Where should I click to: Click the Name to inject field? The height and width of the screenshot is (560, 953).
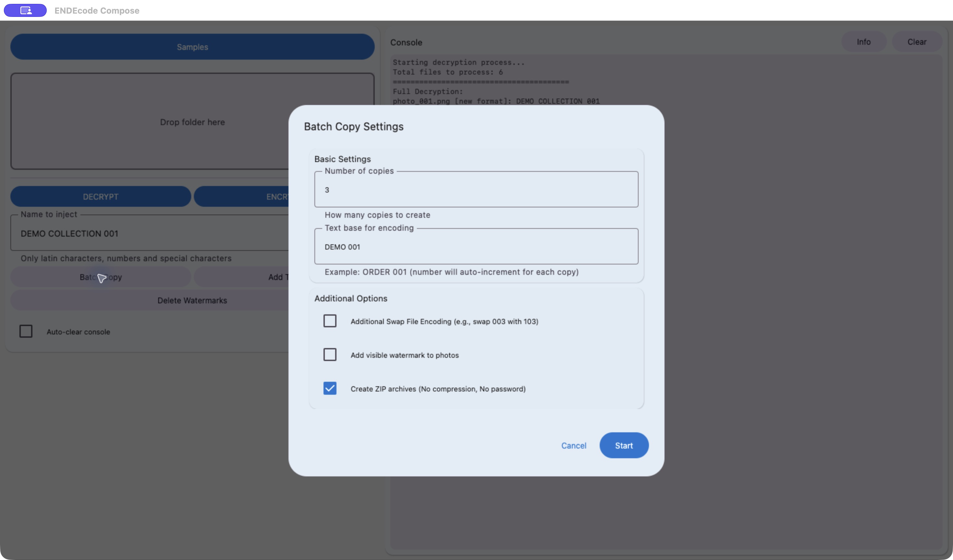(x=150, y=233)
